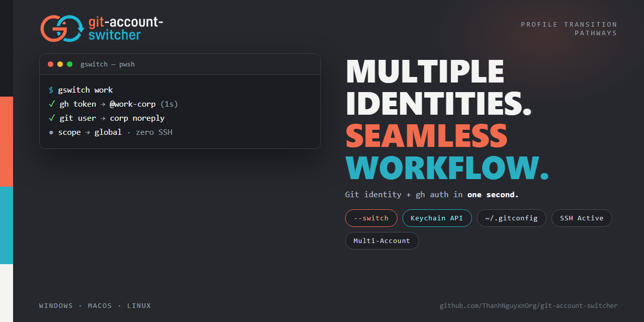Click the orange 'SEAMLESS' headline word

(427, 135)
